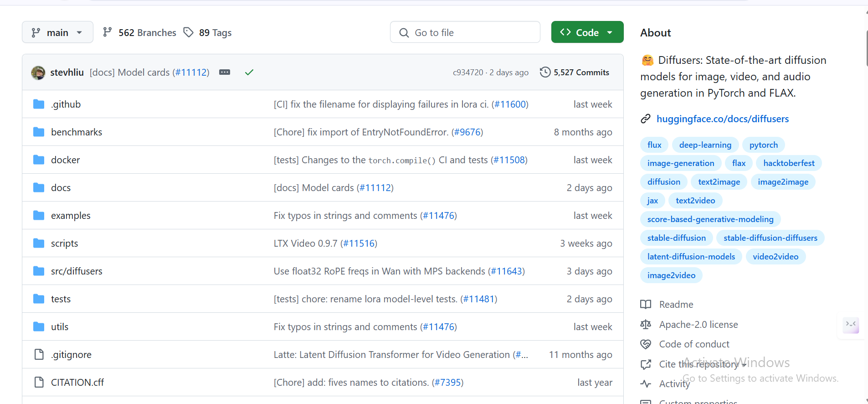Click the src/diffusers folder icon

39,271
